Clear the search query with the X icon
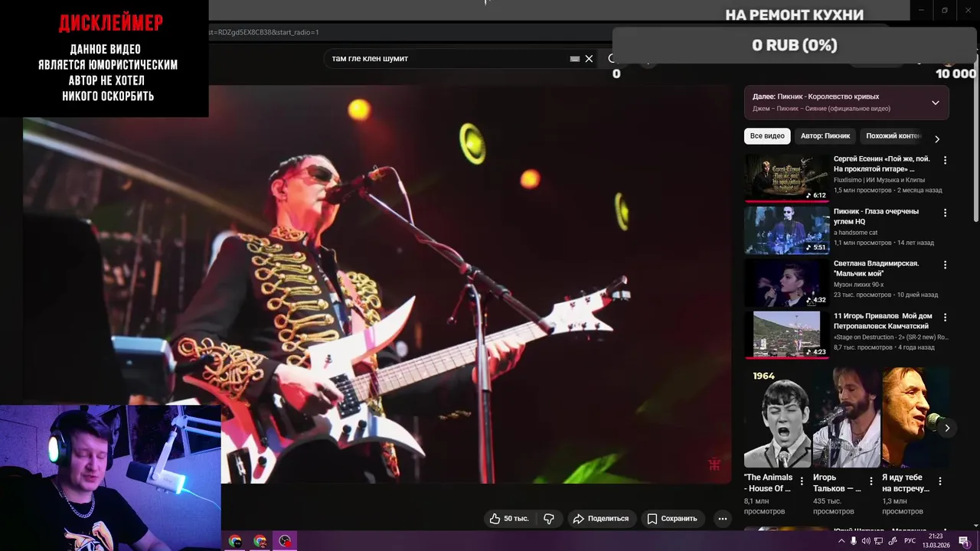This screenshot has width=980, height=551. [589, 58]
